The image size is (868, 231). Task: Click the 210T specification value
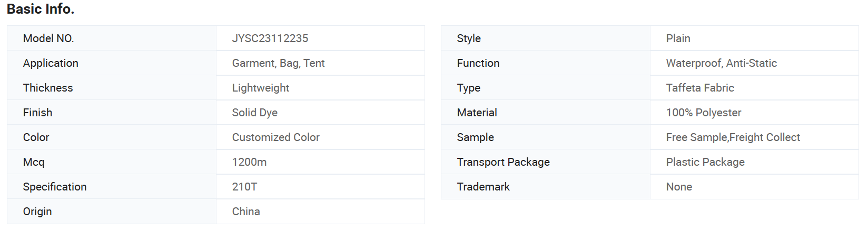click(x=245, y=187)
